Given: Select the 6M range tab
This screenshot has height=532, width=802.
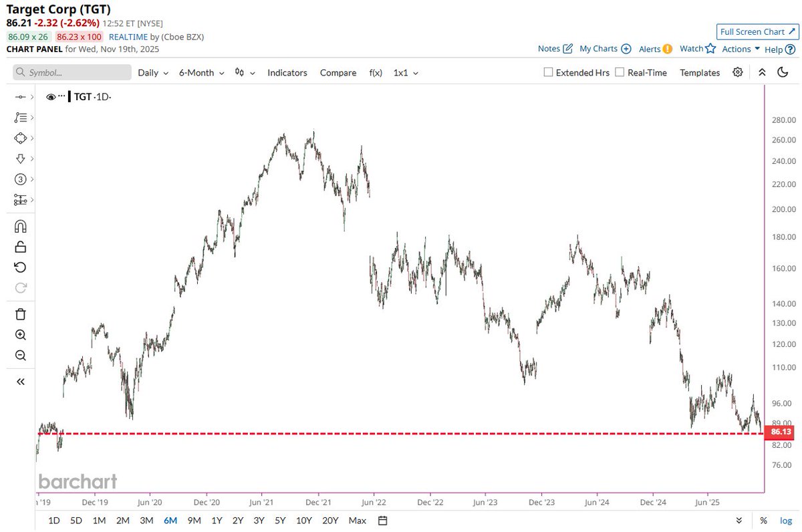Looking at the screenshot, I should point(170,520).
